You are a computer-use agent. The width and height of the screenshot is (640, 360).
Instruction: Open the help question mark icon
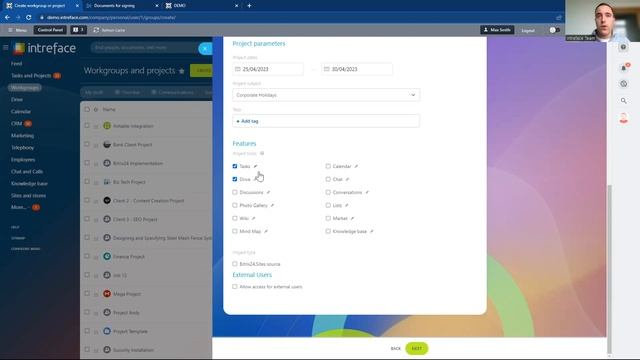[623, 47]
